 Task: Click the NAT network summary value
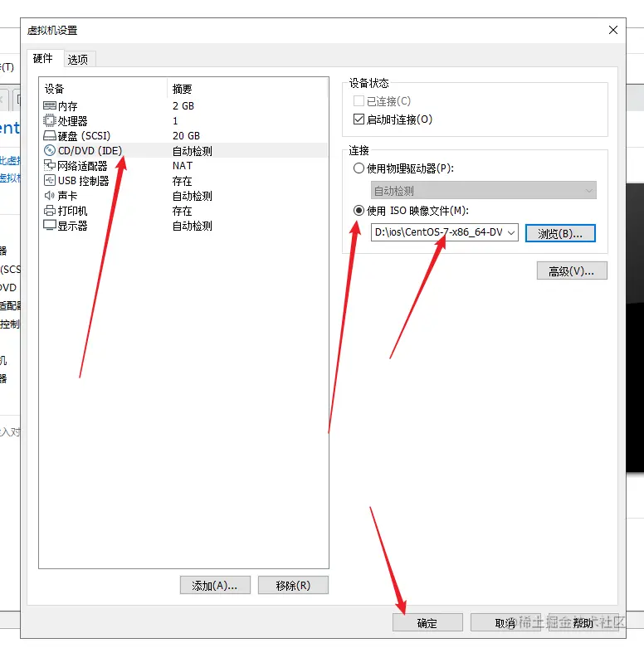coord(183,166)
